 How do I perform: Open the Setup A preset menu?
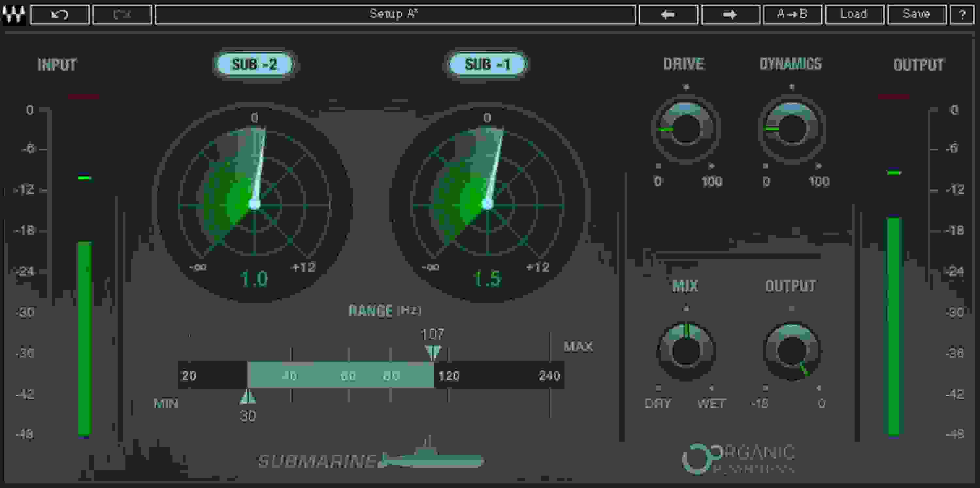396,14
